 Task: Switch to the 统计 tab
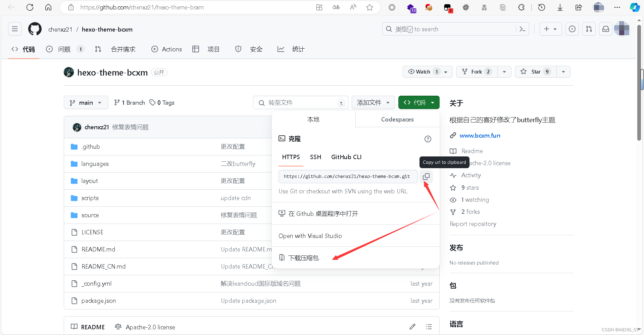(291, 49)
